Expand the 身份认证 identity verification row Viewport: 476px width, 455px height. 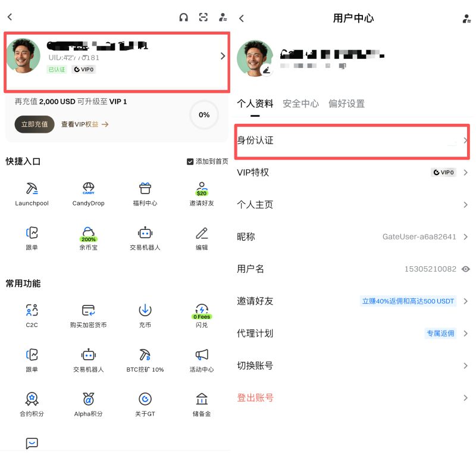click(352, 141)
